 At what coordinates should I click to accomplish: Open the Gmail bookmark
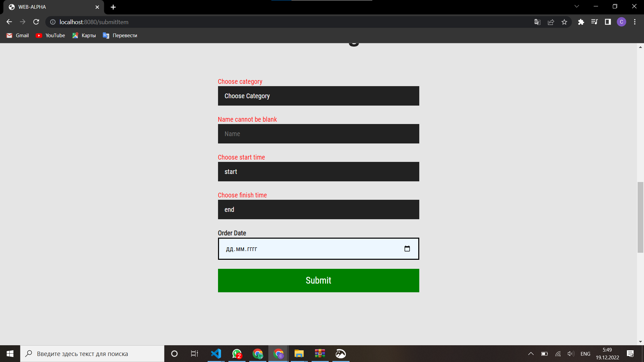click(x=18, y=36)
